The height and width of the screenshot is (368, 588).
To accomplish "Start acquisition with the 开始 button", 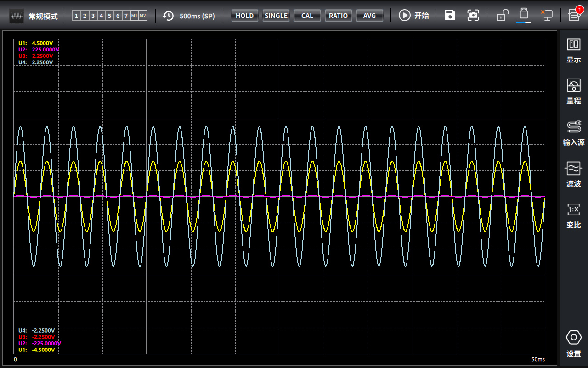I will (x=414, y=16).
